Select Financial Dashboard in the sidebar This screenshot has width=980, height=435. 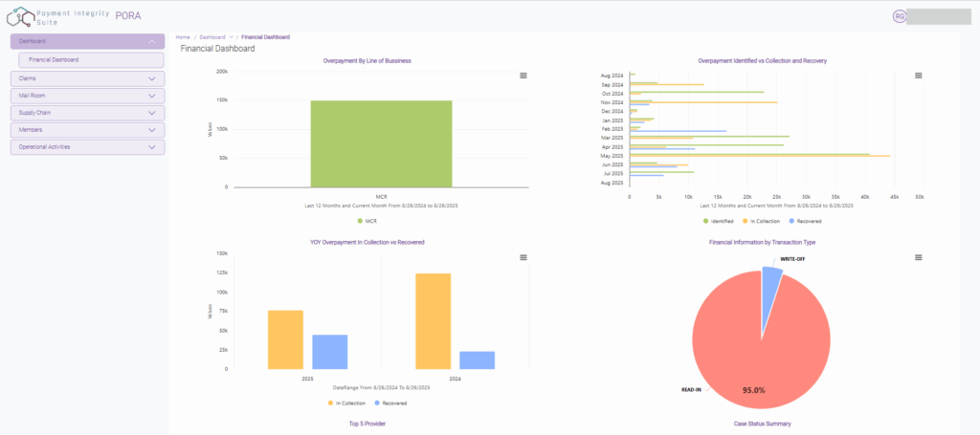54,60
